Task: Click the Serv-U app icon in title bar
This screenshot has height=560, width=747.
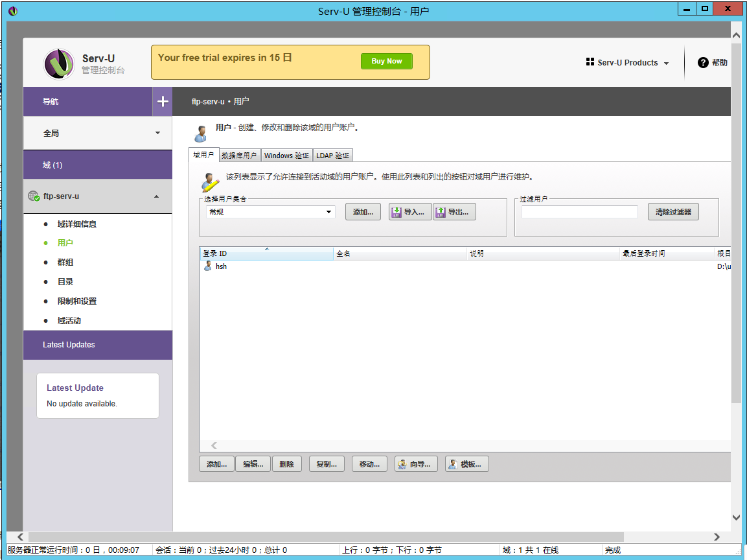Action: (13, 11)
